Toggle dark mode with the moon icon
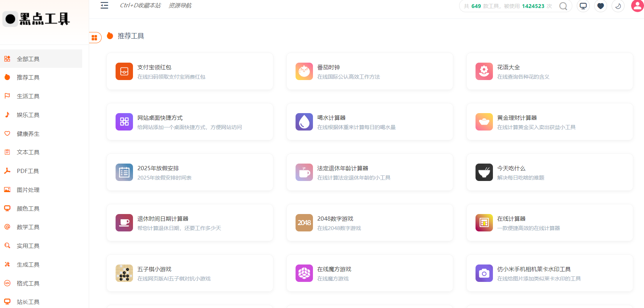Viewport: 644px width, 308px height. [618, 6]
